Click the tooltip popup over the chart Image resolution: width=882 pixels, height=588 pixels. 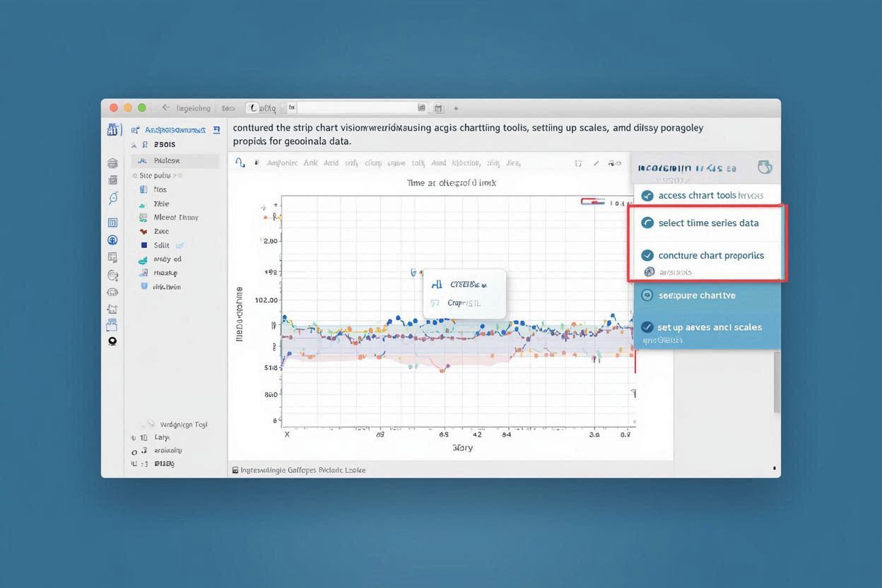(x=464, y=292)
